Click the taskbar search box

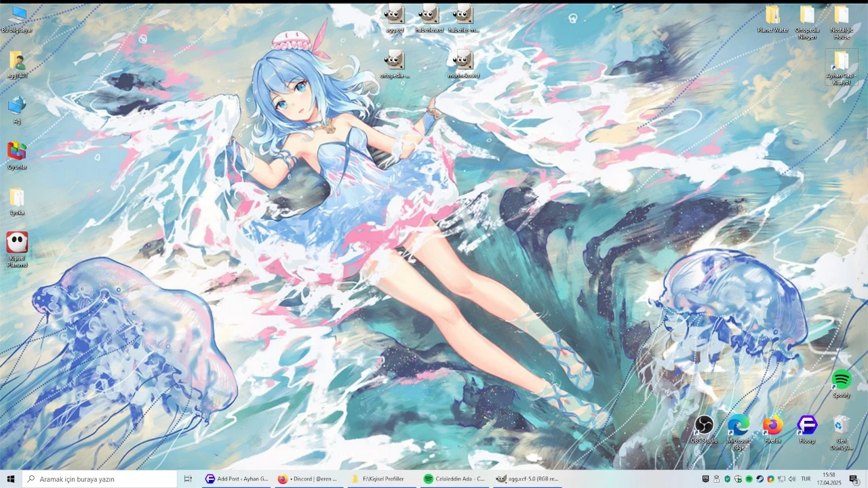pyautogui.click(x=100, y=479)
